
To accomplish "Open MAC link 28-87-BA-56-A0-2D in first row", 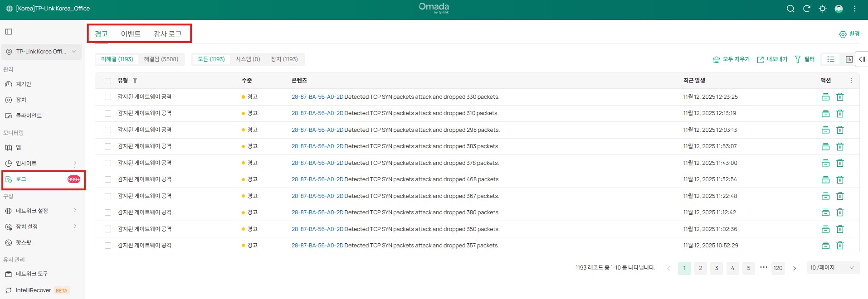I will coord(317,97).
